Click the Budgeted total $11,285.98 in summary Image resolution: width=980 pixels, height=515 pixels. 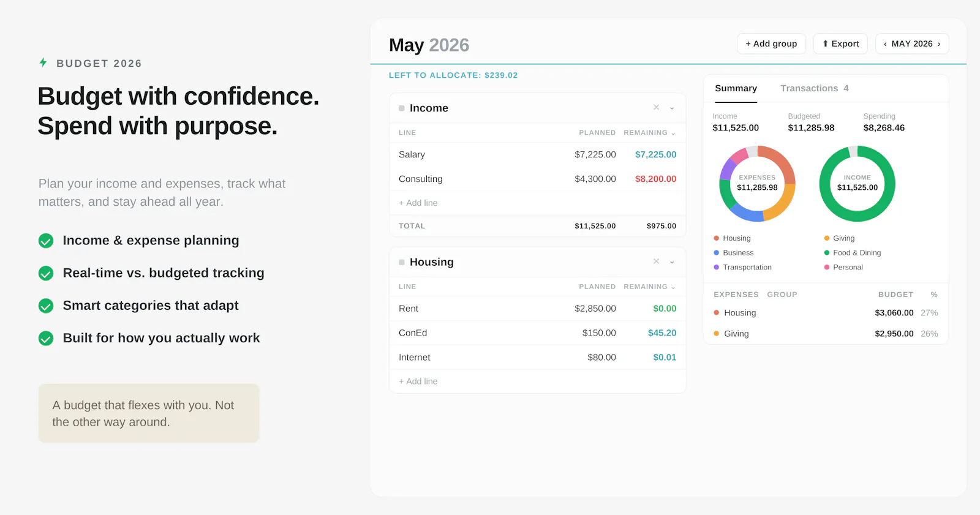click(x=811, y=127)
